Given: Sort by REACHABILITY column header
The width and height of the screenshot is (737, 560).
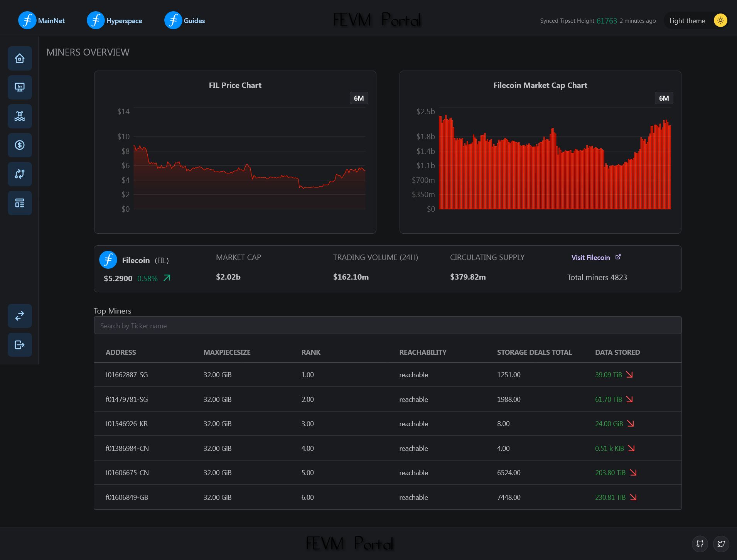Looking at the screenshot, I should click(x=423, y=352).
